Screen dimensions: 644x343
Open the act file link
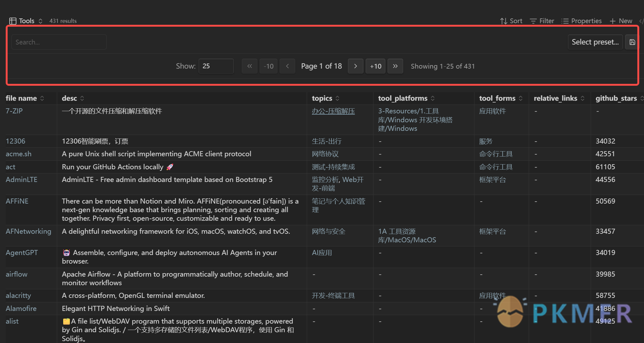click(x=10, y=167)
